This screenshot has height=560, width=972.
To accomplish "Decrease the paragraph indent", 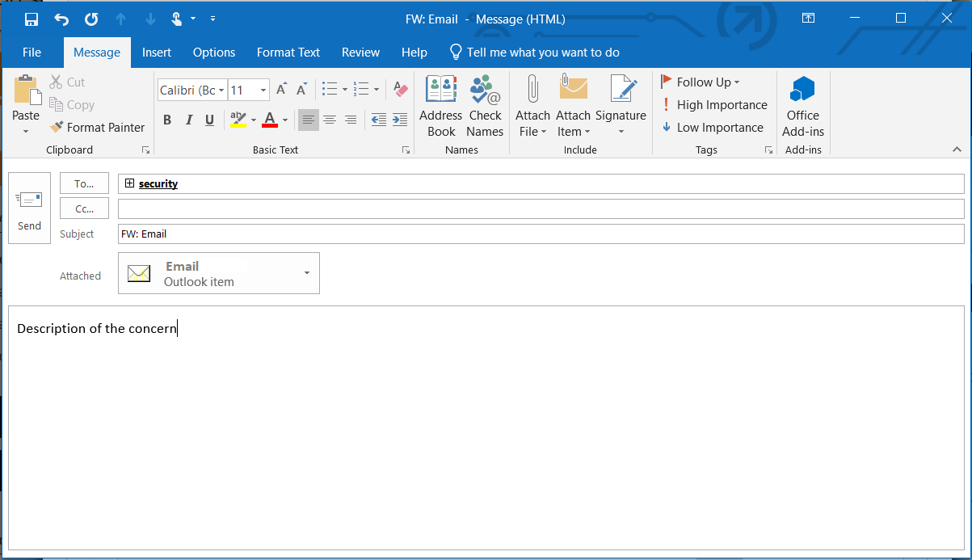I will (x=378, y=120).
